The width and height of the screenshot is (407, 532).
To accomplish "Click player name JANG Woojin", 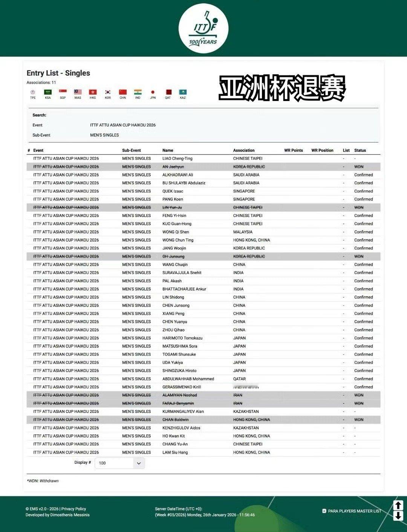I will [x=174, y=248].
